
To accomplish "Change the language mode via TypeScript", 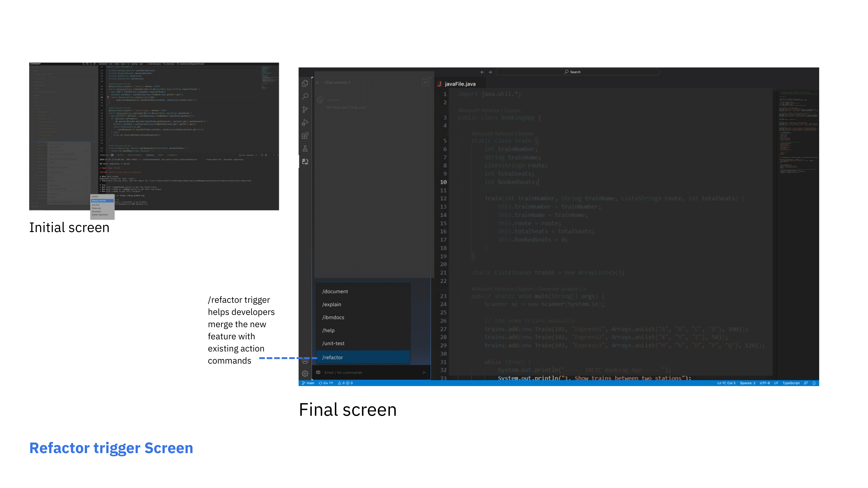I will [791, 383].
